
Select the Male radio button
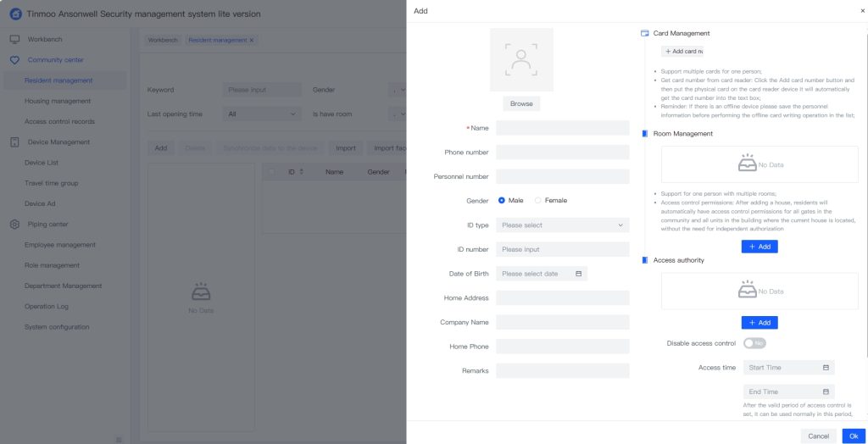point(502,201)
